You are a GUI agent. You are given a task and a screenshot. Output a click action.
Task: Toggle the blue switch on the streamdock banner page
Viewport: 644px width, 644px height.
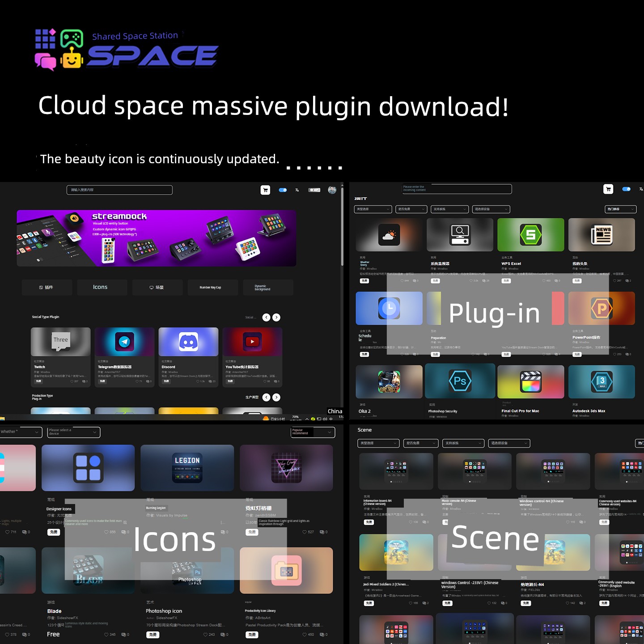[283, 190]
